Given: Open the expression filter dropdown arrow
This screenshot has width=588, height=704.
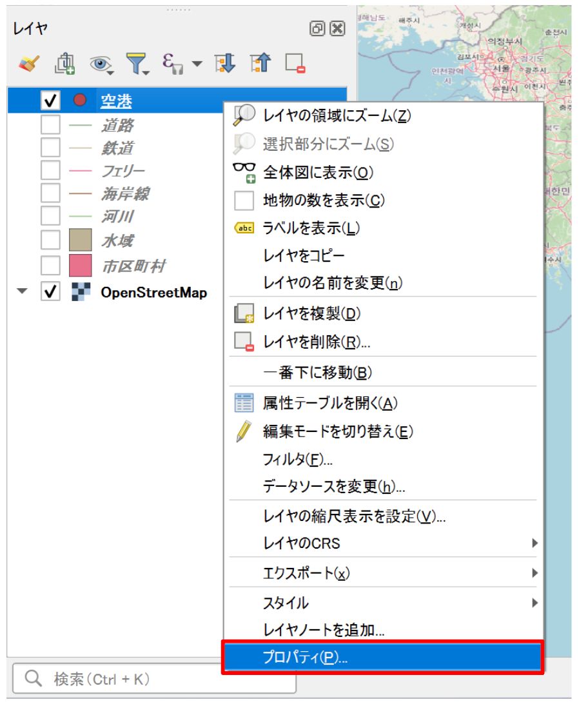Looking at the screenshot, I should (x=197, y=64).
